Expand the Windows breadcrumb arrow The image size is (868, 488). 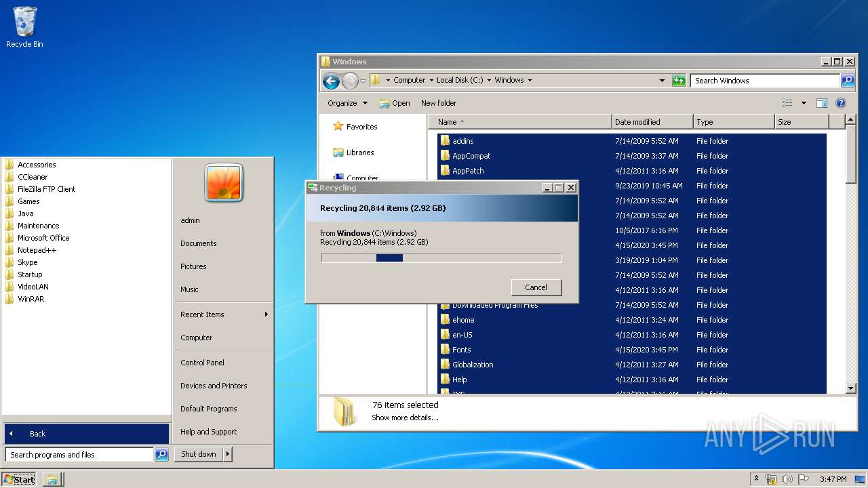(x=530, y=80)
